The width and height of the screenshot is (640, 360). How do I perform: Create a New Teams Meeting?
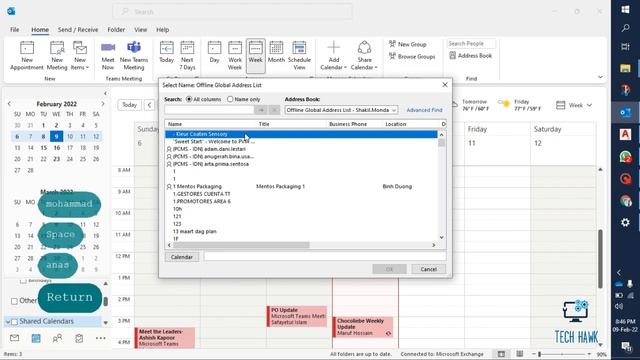pyautogui.click(x=134, y=56)
